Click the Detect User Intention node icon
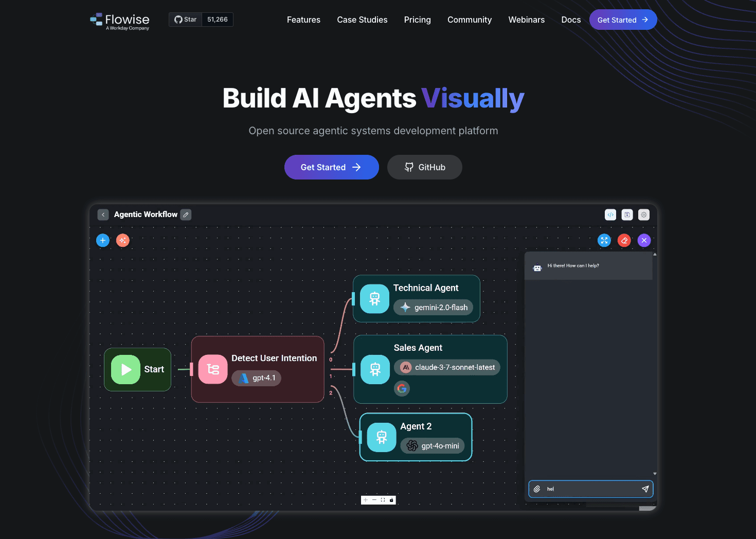 click(x=213, y=369)
